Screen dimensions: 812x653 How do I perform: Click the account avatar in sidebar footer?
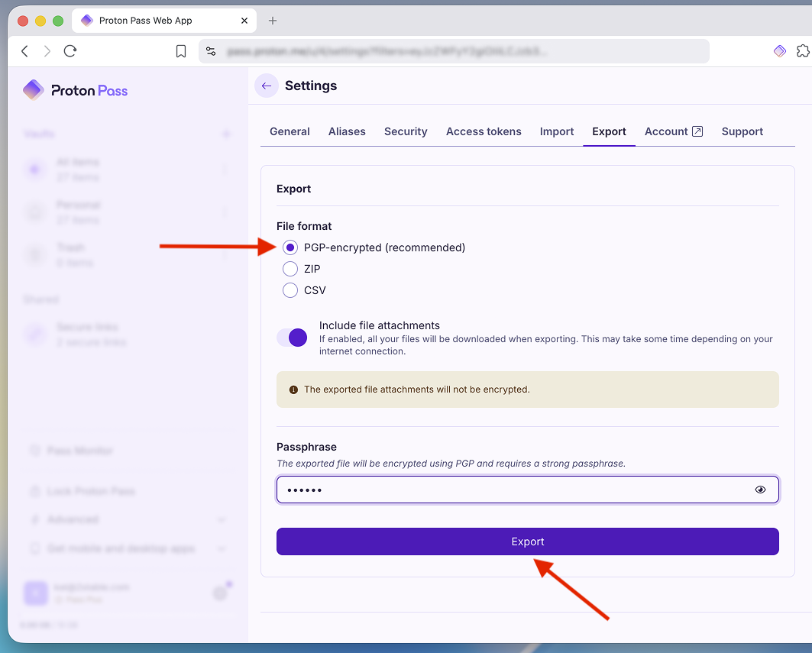pos(36,593)
